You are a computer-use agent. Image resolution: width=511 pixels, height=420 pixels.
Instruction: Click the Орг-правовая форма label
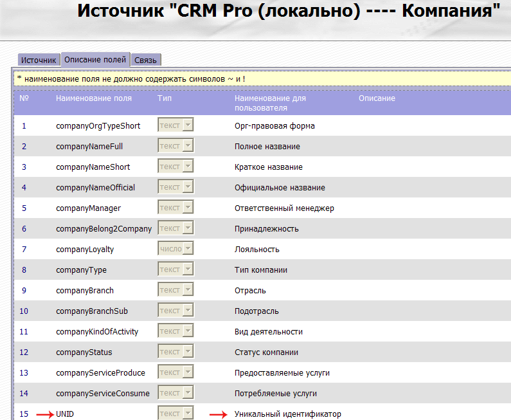click(x=274, y=126)
